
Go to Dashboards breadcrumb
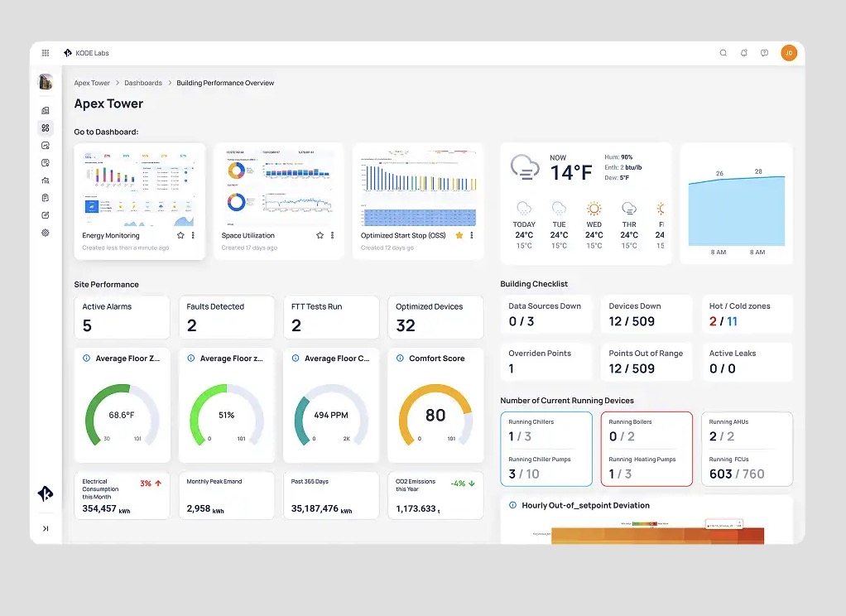coord(143,83)
